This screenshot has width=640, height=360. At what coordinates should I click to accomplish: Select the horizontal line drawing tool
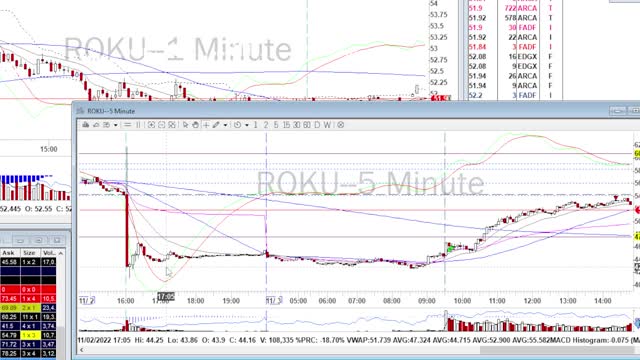tap(127, 125)
